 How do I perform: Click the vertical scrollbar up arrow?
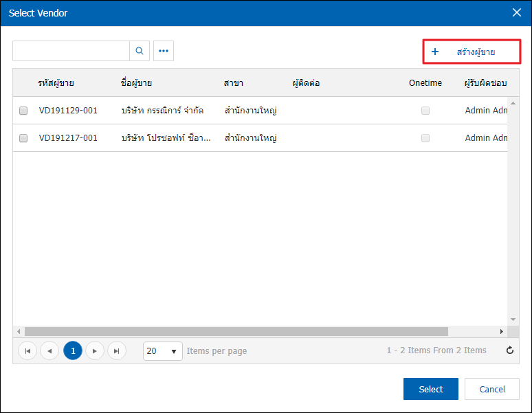pos(513,103)
